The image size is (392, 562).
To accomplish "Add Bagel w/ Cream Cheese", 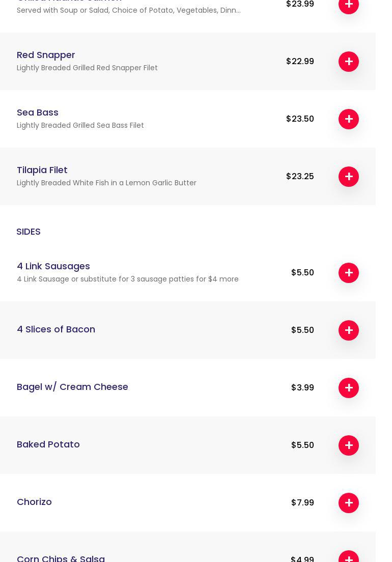I will [349, 388].
